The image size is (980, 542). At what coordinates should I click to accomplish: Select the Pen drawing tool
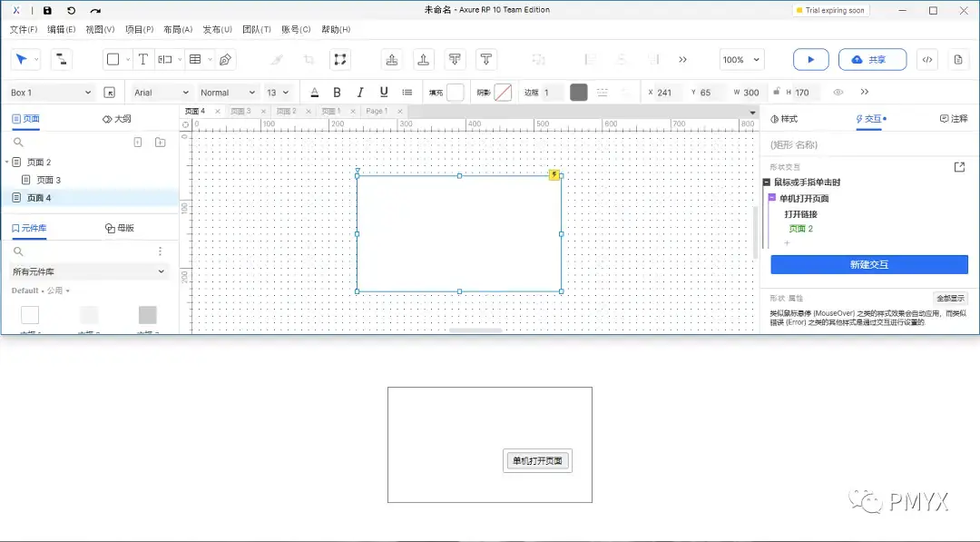(225, 60)
